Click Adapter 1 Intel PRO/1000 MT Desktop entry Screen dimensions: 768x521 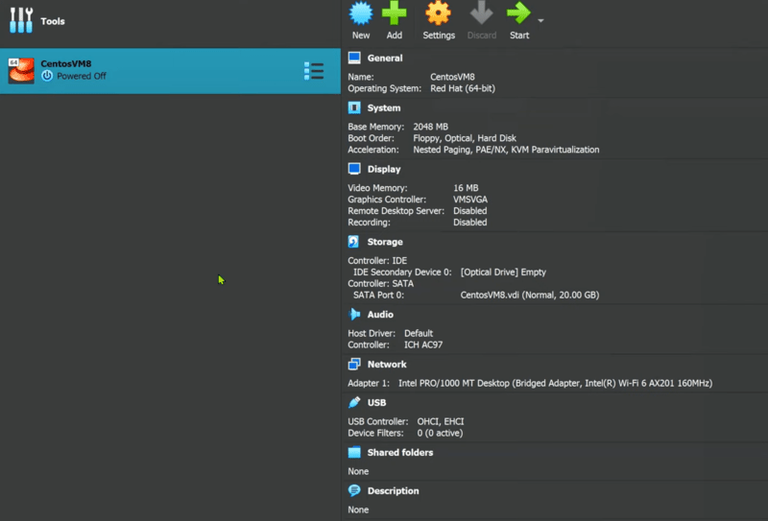pos(555,383)
